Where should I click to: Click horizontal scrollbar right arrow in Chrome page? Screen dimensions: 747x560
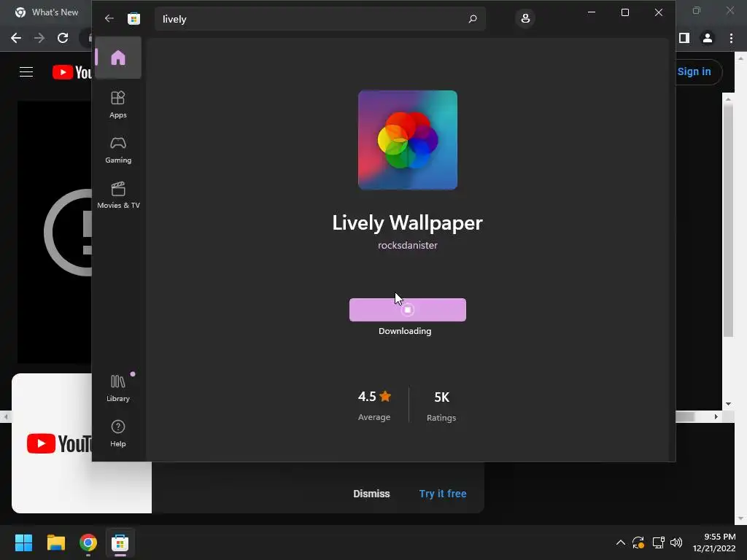[x=716, y=416]
